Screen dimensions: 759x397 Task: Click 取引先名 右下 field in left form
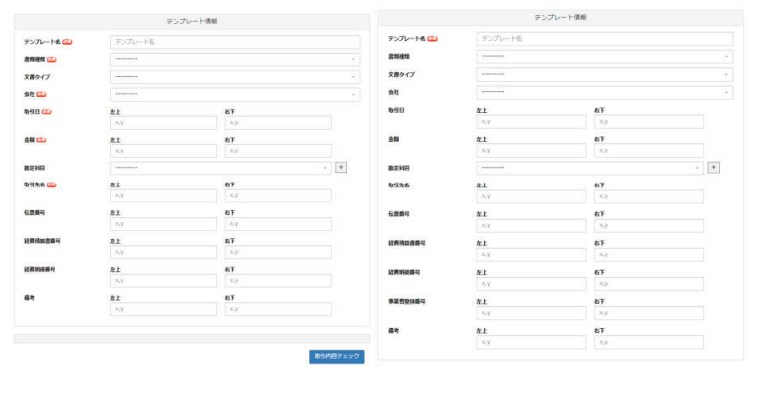tap(278, 196)
